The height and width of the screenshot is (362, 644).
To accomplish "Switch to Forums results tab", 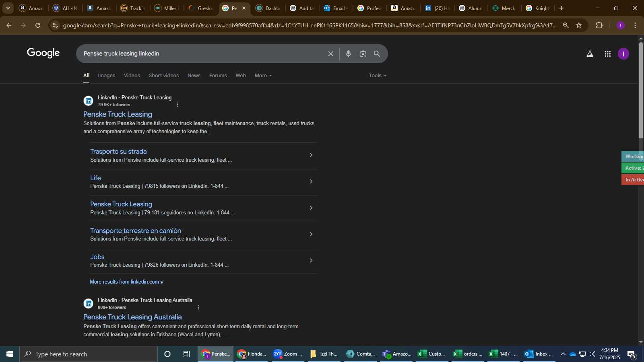I will click(218, 76).
